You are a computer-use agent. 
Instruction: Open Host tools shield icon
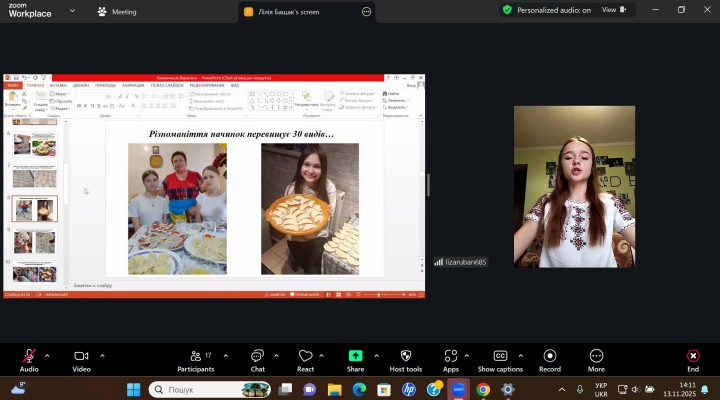[405, 357]
